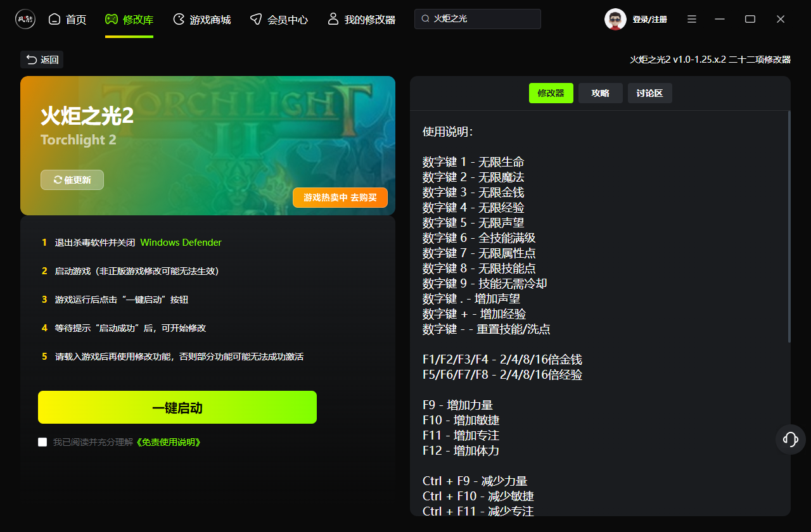Click the F1/F2/F3/F4 倍金钱 line
This screenshot has height=532, width=811.
[502, 360]
